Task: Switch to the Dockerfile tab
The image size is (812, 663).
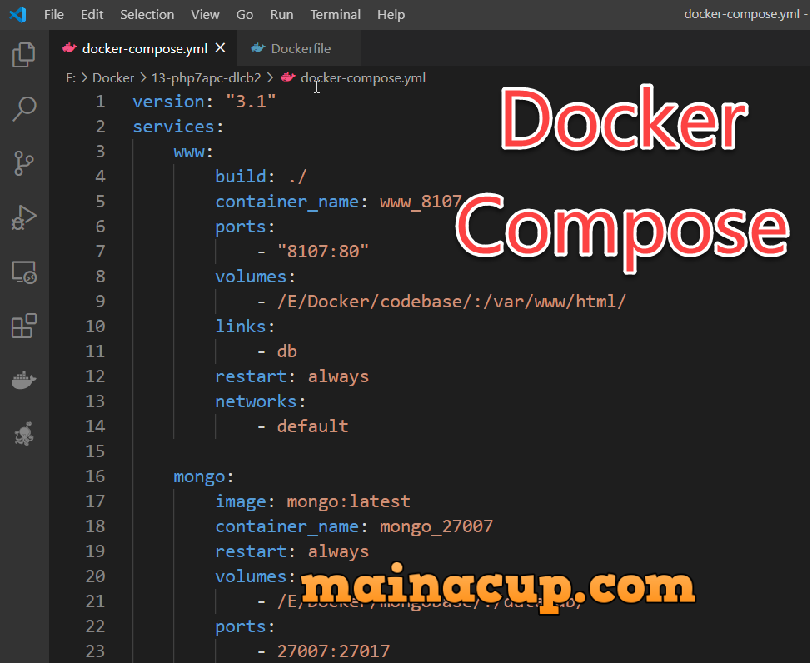Action: (299, 48)
